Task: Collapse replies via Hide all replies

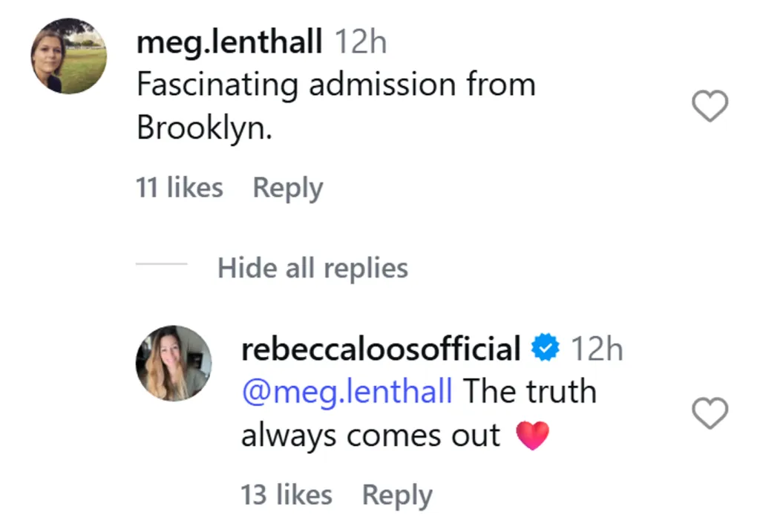Action: [x=312, y=268]
